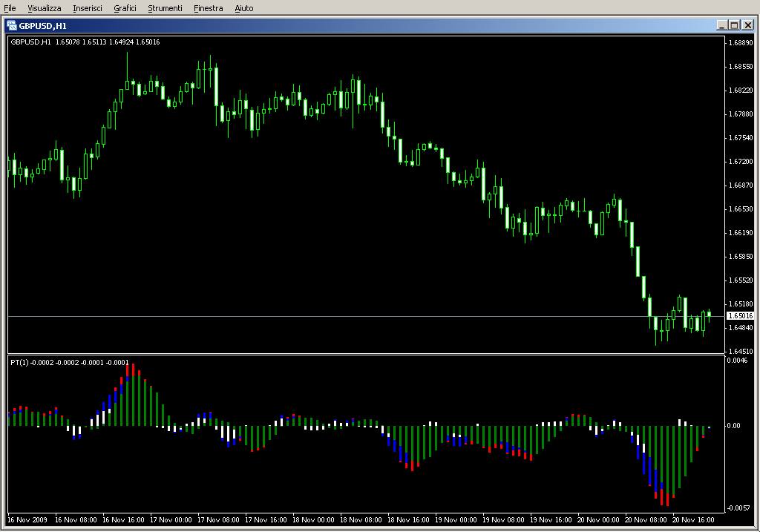Click the 17 Nov 16:00 time label

266,520
